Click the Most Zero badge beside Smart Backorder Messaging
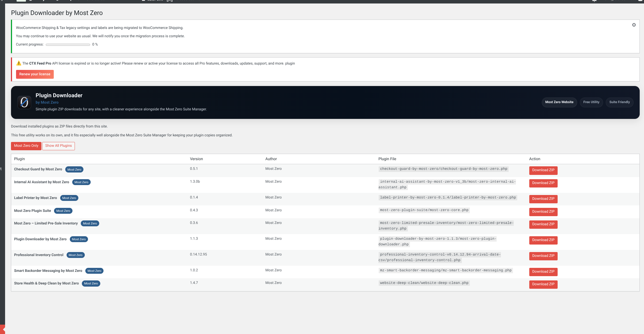644x334 pixels. tap(94, 271)
